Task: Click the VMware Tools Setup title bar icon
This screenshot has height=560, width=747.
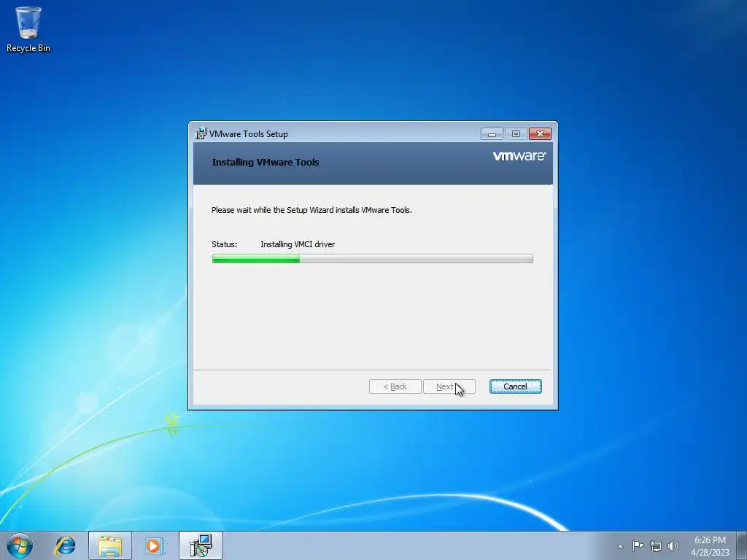Action: pos(201,134)
